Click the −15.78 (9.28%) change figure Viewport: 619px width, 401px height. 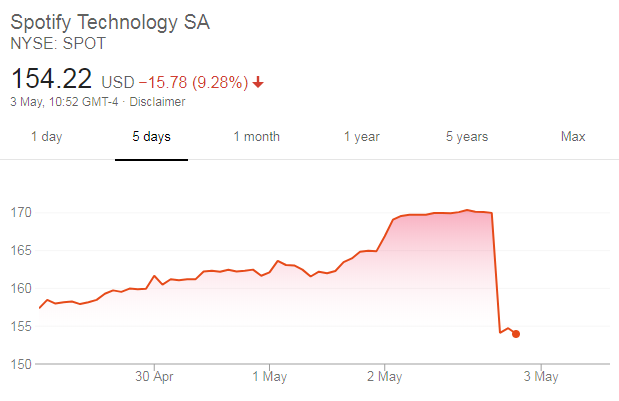[x=193, y=81]
